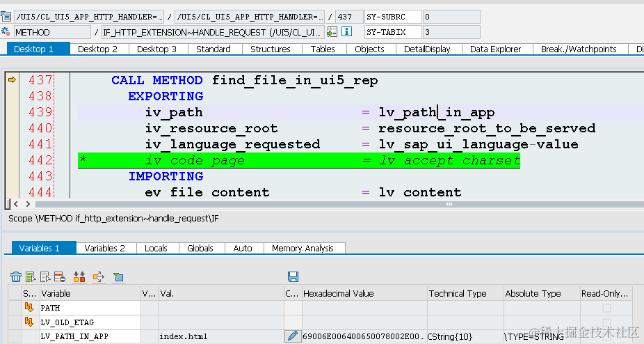Select the LV_PATH_IN_APP variable cell

coord(90,336)
